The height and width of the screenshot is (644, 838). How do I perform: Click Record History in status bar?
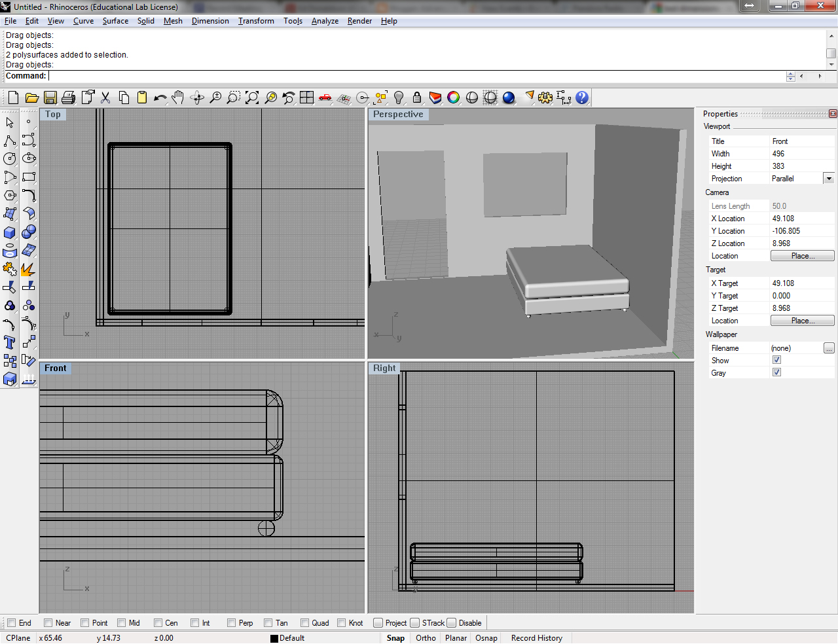click(537, 638)
